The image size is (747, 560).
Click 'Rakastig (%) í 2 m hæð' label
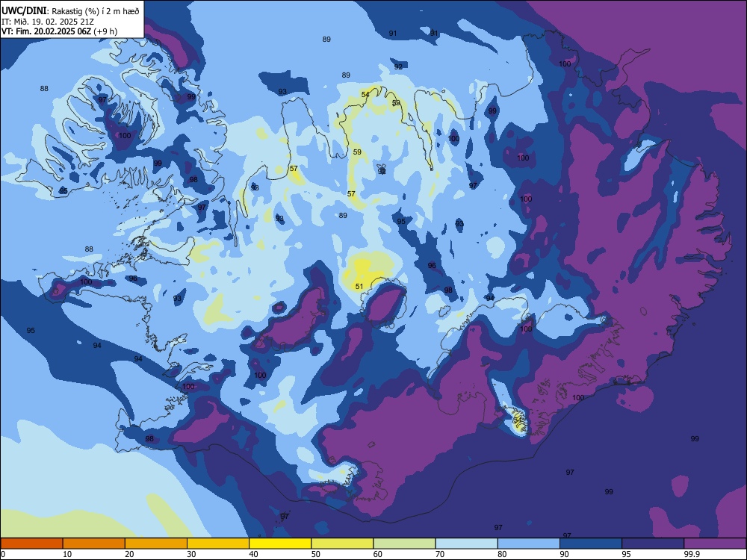tap(96, 11)
